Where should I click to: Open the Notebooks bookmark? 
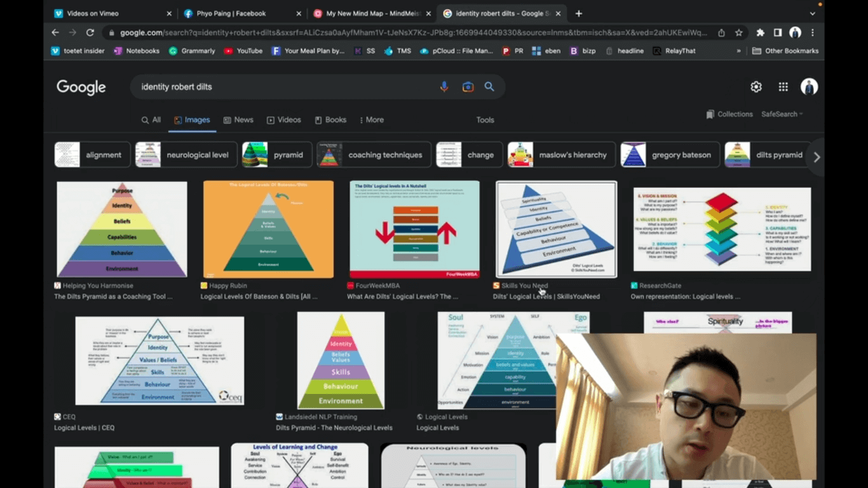pos(137,51)
